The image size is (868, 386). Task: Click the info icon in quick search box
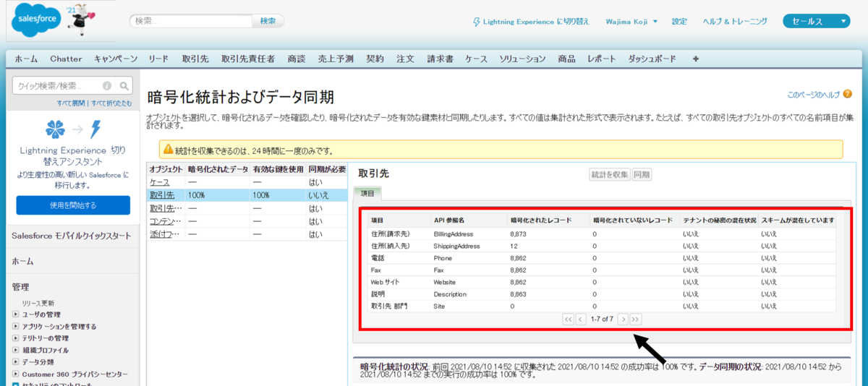(107, 85)
